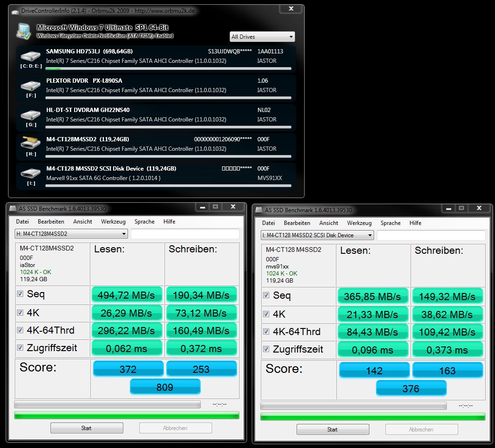The width and height of the screenshot is (495, 448).
Task: Click the 84,43 MB/s 4K-64Thrd result
Action: [x=373, y=331]
